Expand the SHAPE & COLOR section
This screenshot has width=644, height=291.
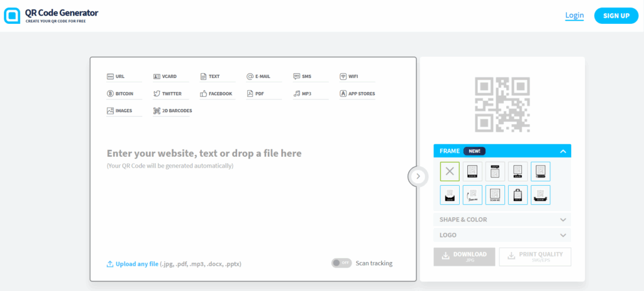(x=502, y=219)
